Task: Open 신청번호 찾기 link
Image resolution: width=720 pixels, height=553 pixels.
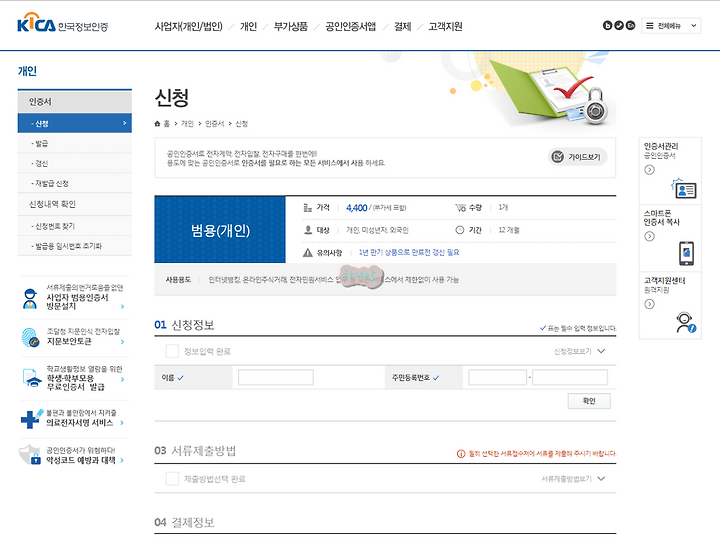Action: [x=75, y=226]
